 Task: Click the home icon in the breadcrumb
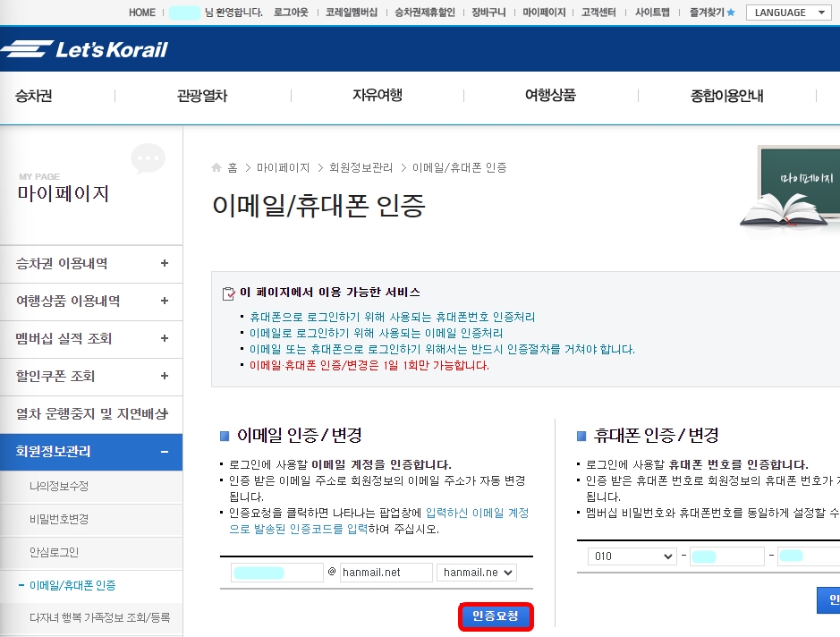coord(216,166)
